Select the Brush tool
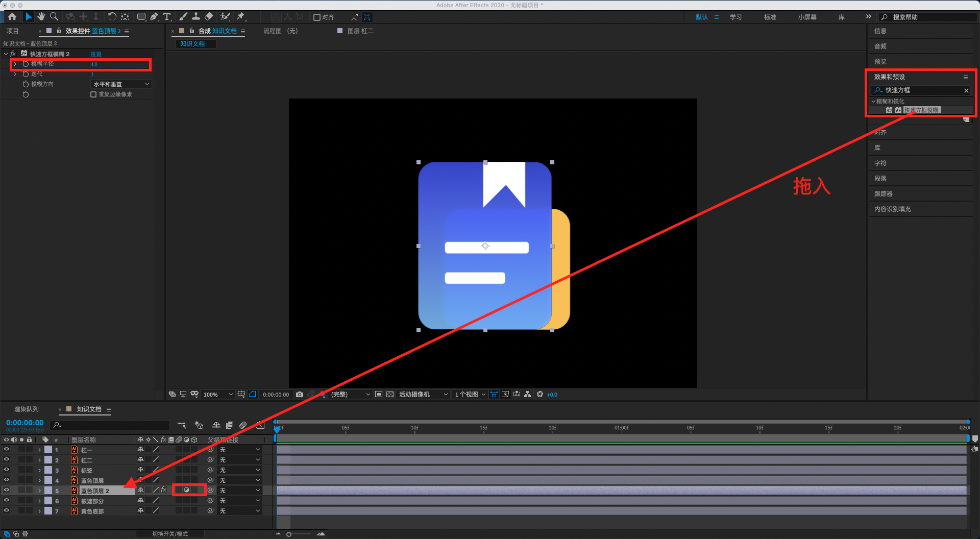 click(x=183, y=17)
